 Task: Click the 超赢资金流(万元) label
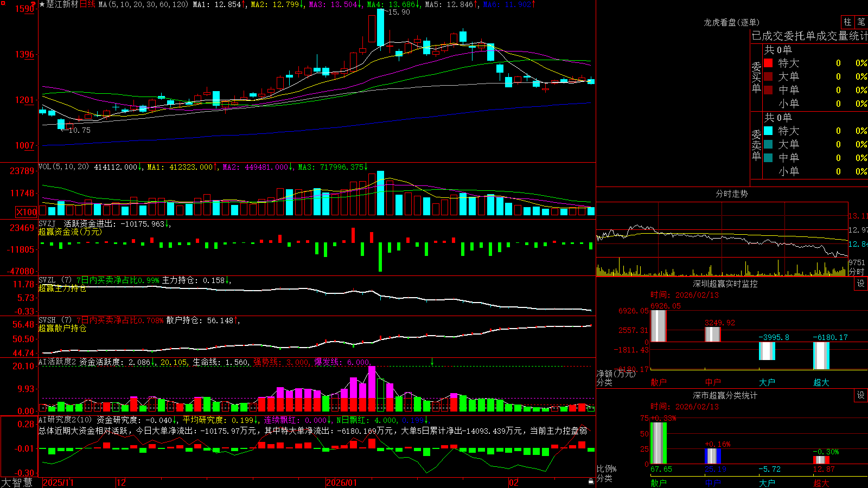pos(70,232)
